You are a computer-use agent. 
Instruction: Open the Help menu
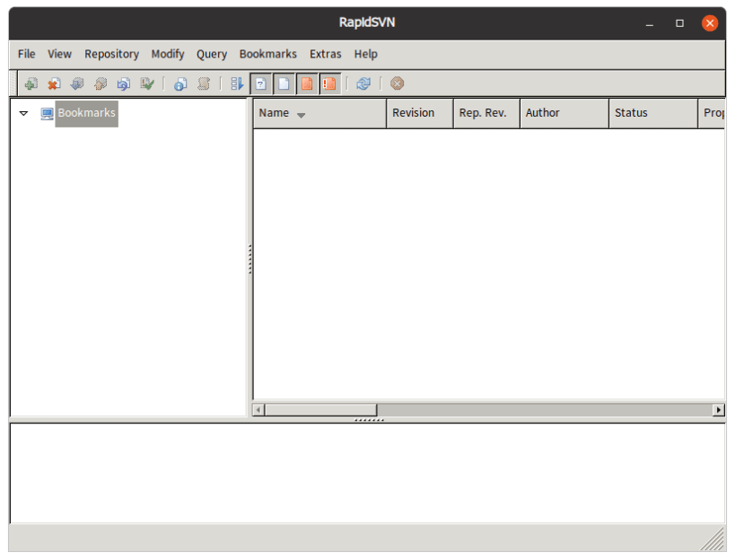pyautogui.click(x=365, y=55)
